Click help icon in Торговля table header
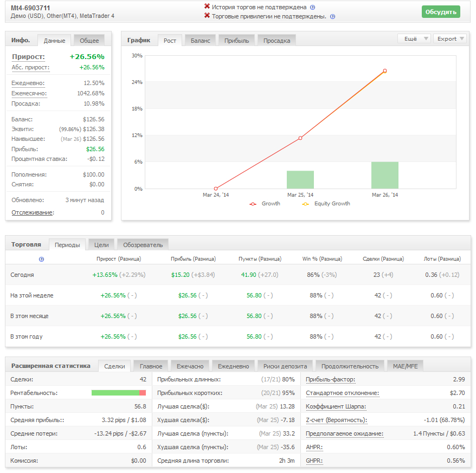476x473 pixels. pos(41,259)
